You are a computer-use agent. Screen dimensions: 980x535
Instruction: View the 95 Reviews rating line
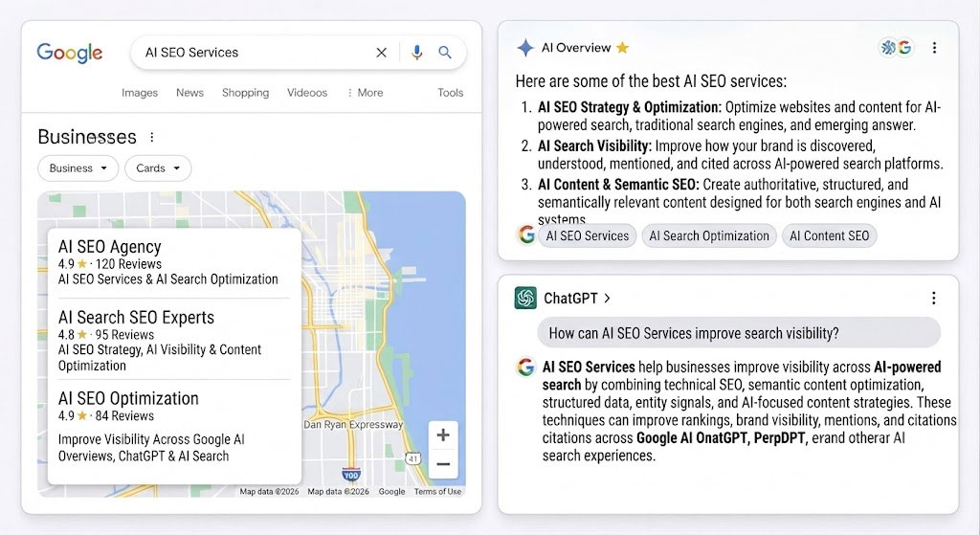105,334
